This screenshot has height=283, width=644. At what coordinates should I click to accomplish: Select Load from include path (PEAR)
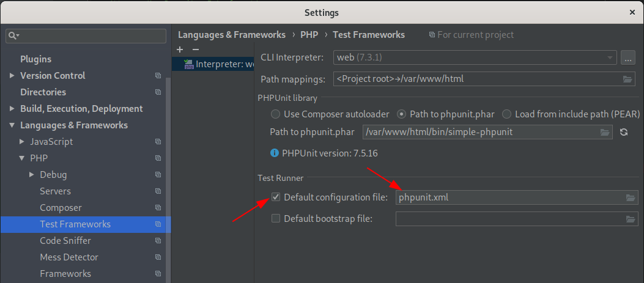507,114
